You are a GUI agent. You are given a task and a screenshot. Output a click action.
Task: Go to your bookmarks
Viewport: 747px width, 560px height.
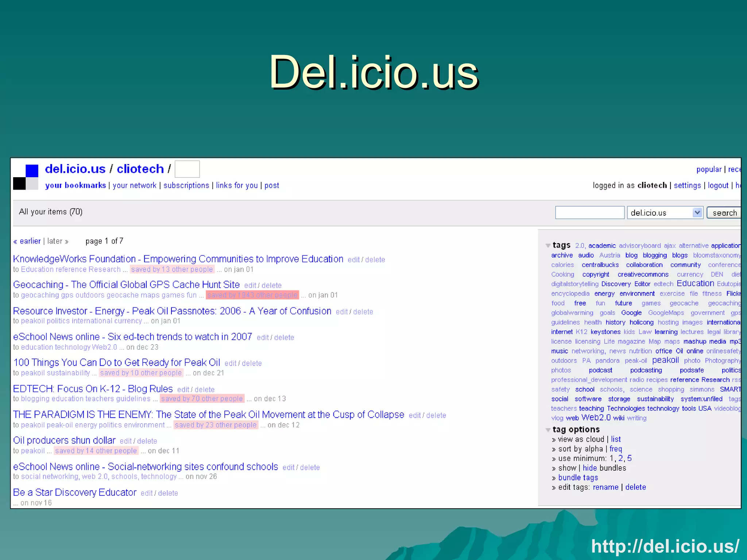pyautogui.click(x=76, y=185)
